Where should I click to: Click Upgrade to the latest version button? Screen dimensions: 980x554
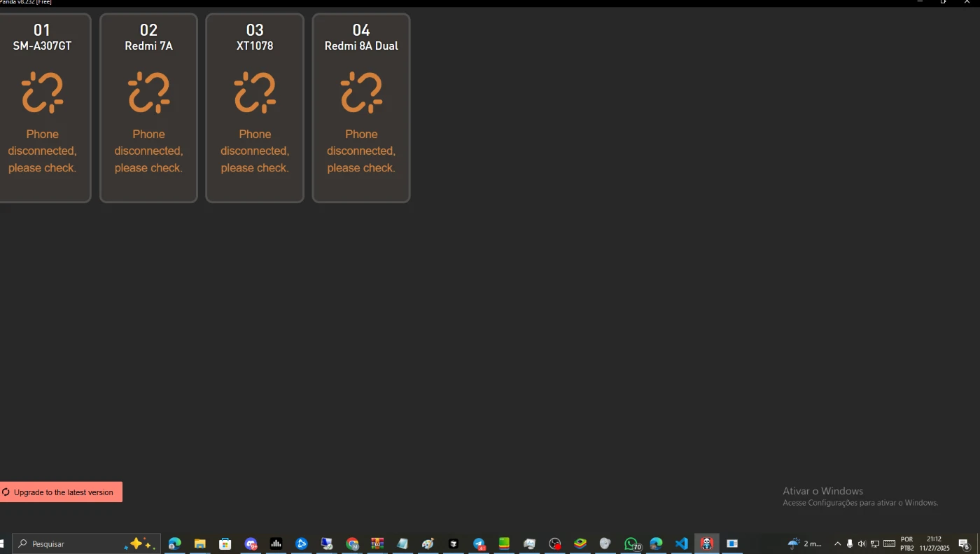tap(61, 492)
